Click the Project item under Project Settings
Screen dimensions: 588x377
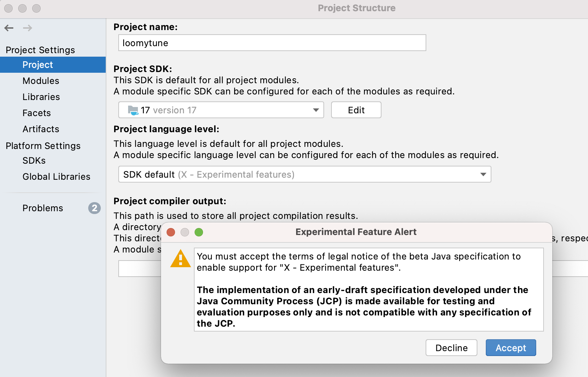pyautogui.click(x=37, y=65)
